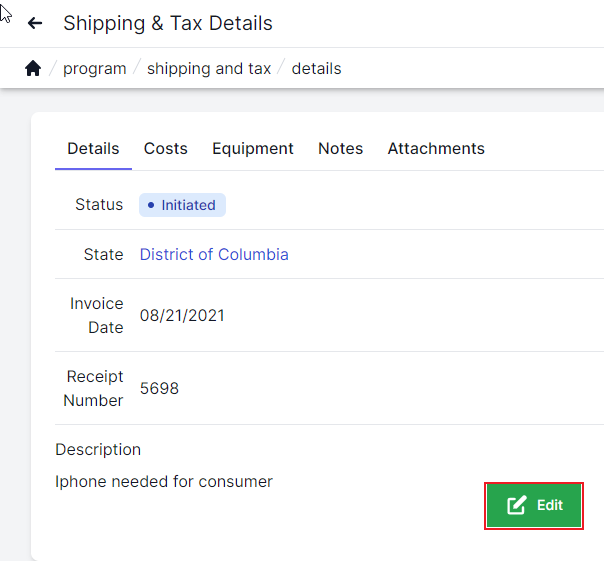Viewport: 604px width, 561px height.
Task: Open the program breadcrumb link
Action: 94,69
